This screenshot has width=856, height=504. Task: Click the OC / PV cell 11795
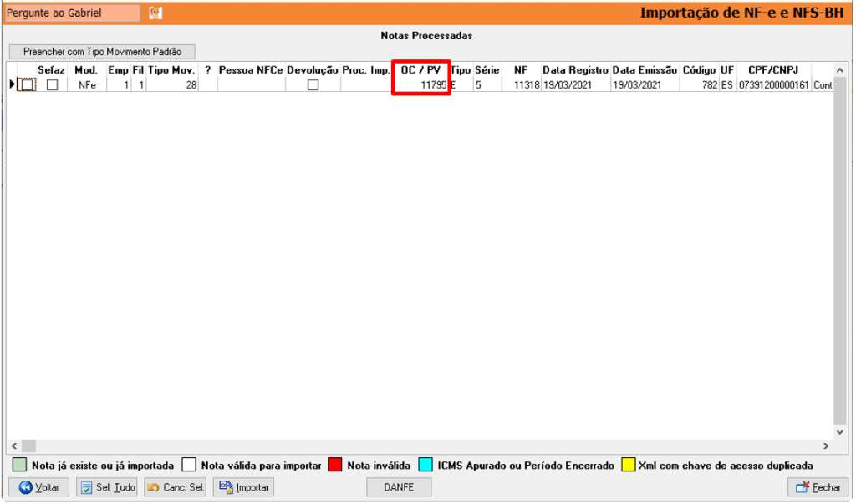[x=421, y=85]
